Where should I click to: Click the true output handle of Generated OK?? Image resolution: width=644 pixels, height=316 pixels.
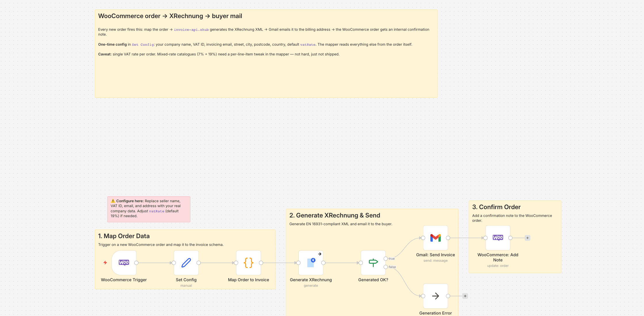(x=386, y=259)
